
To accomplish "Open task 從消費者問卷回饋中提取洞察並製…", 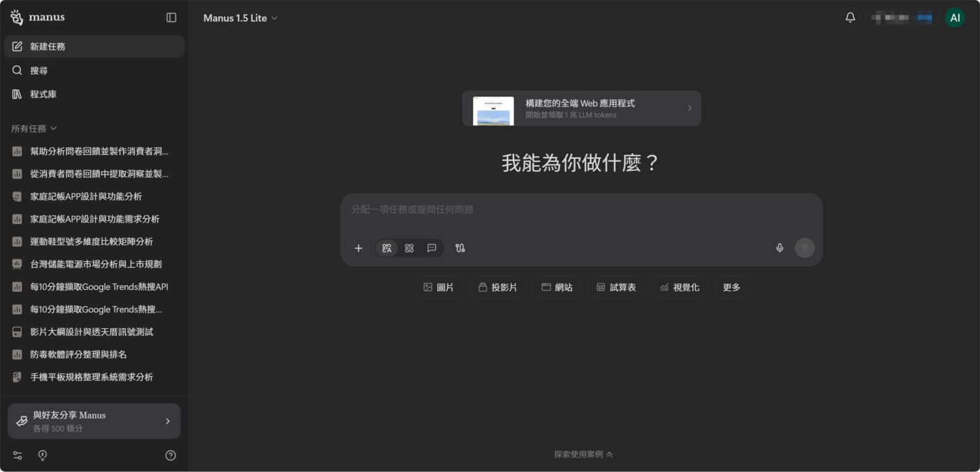I will 94,174.
